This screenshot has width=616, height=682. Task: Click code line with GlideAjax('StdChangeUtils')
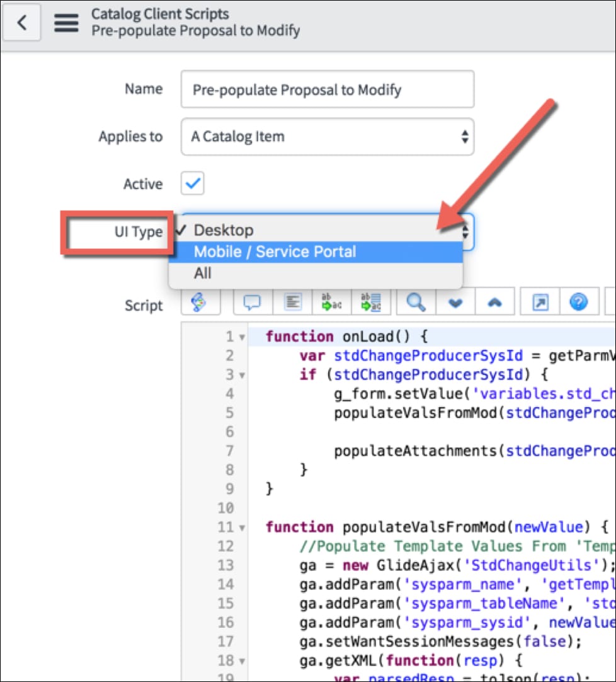(457, 565)
